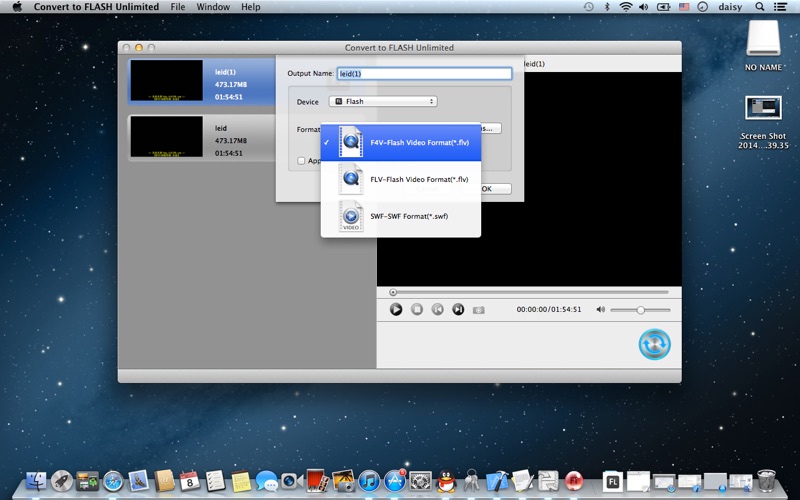Open the Convert to FLASH Unlimited app menu
The width and height of the screenshot is (800, 500).
(x=96, y=7)
